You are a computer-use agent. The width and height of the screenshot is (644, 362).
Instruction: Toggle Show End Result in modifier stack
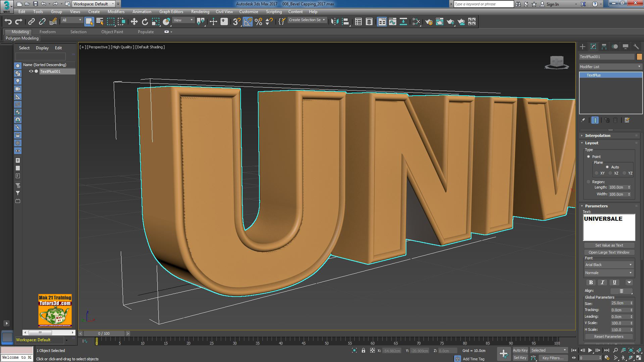click(595, 120)
